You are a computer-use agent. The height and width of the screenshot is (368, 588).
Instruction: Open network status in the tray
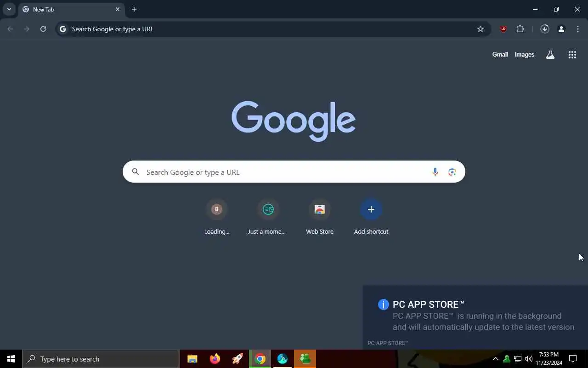518,359
